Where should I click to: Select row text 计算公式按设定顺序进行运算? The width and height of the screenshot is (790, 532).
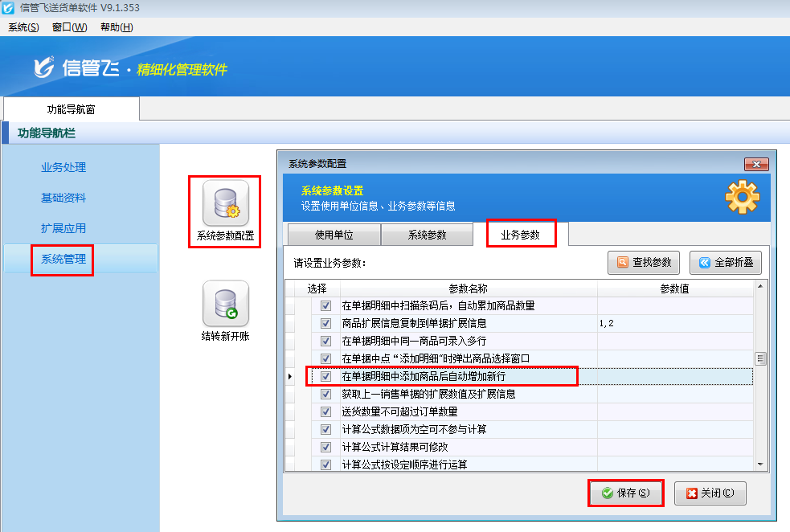[x=404, y=464]
